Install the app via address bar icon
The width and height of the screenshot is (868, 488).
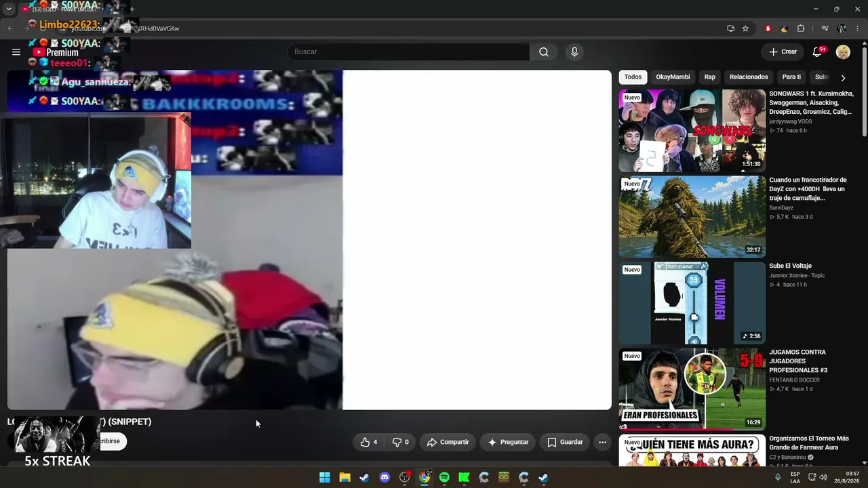tap(730, 28)
